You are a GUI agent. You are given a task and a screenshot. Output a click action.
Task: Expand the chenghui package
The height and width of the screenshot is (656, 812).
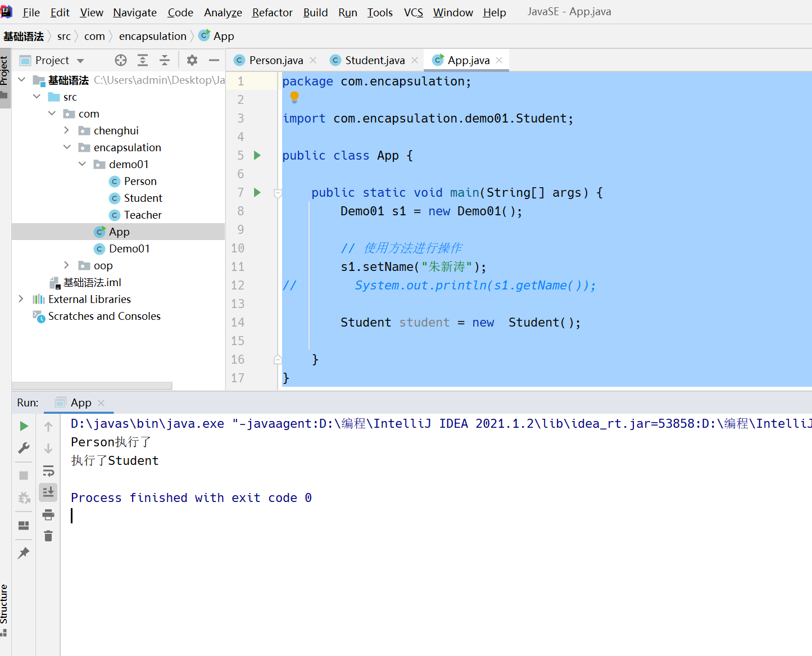(x=67, y=130)
